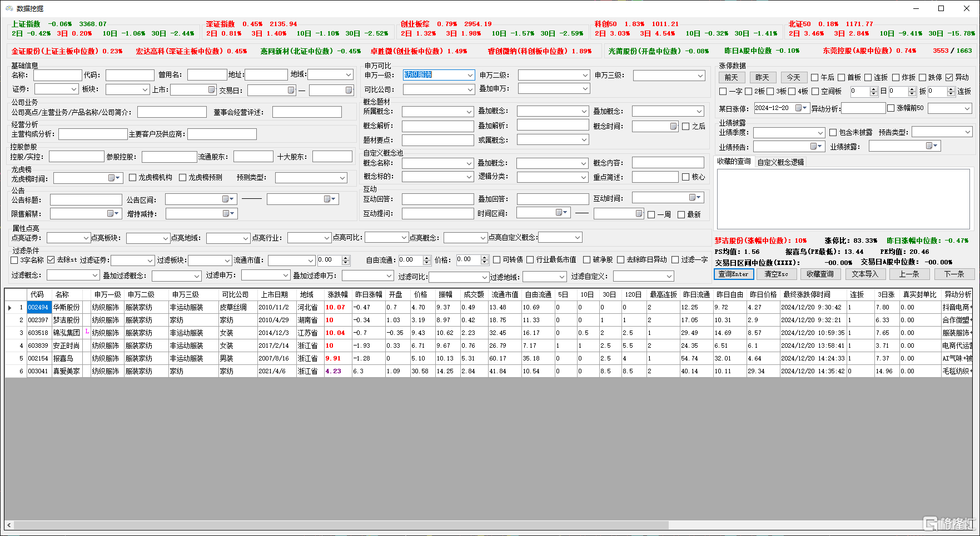Switch to the 自定义概念逻辑 tab
This screenshot has width=980, height=536.
780,162
